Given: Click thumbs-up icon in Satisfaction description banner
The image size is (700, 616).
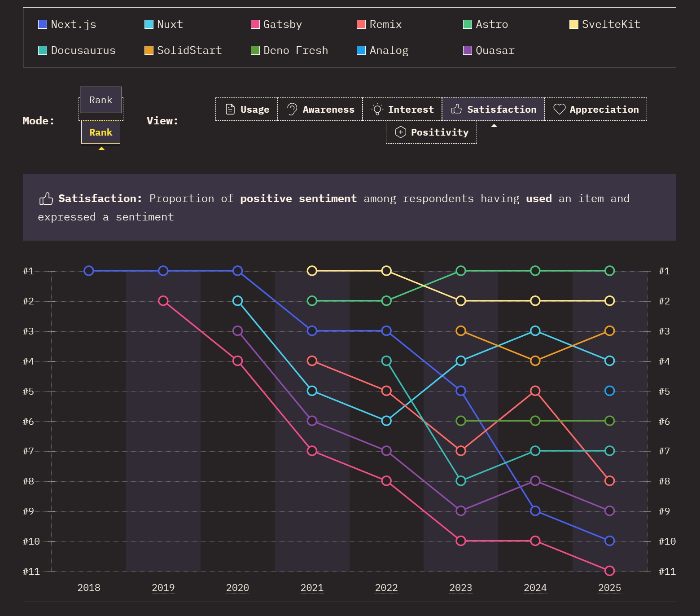Looking at the screenshot, I should tap(46, 198).
